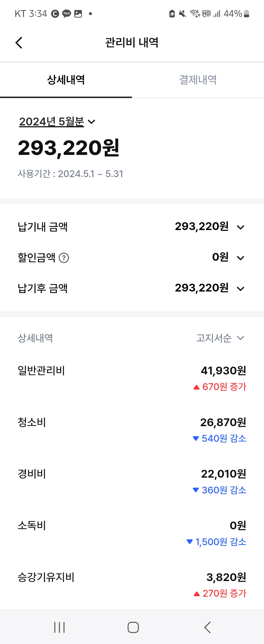Tap the help icon beside 할인금액

click(64, 258)
